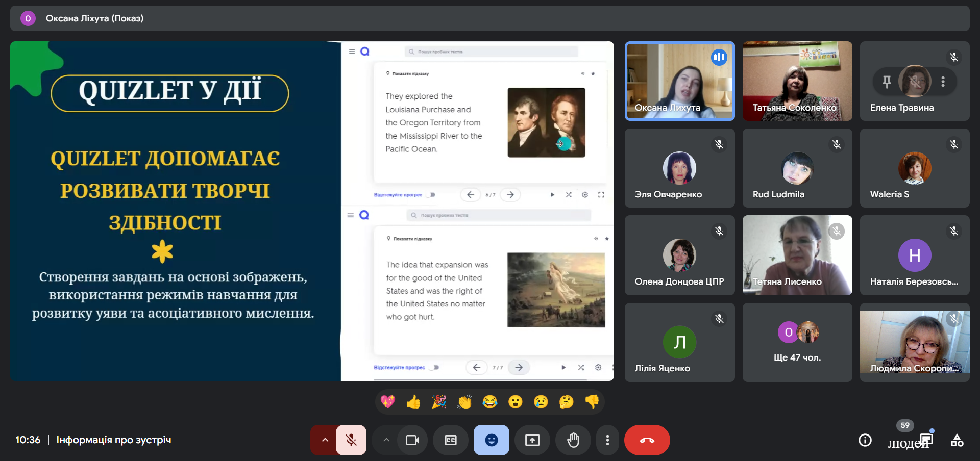Click Людмила Скоропи... video tile
Image resolution: width=980 pixels, height=461 pixels.
(x=915, y=342)
